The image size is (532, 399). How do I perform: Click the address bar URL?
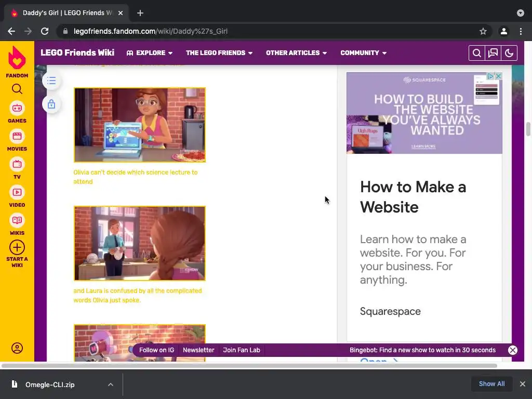[x=151, y=31]
